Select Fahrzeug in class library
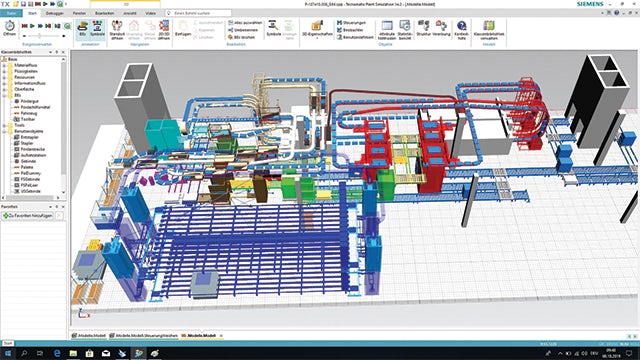 (29, 113)
